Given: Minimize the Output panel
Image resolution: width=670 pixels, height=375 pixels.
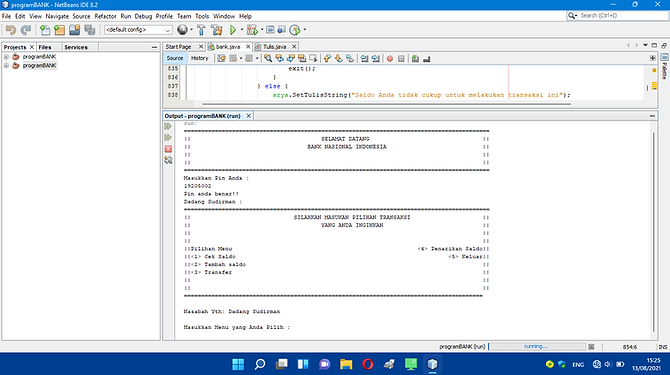Looking at the screenshot, I should (652, 116).
